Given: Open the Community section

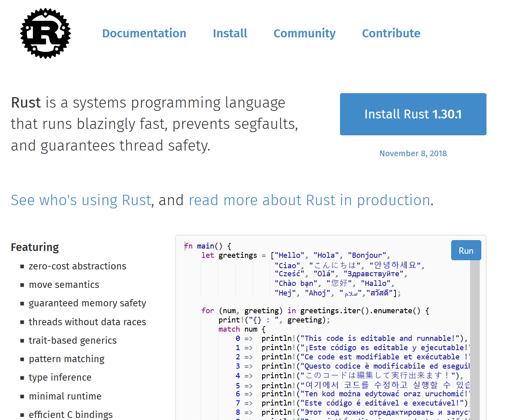Looking at the screenshot, I should (304, 33).
